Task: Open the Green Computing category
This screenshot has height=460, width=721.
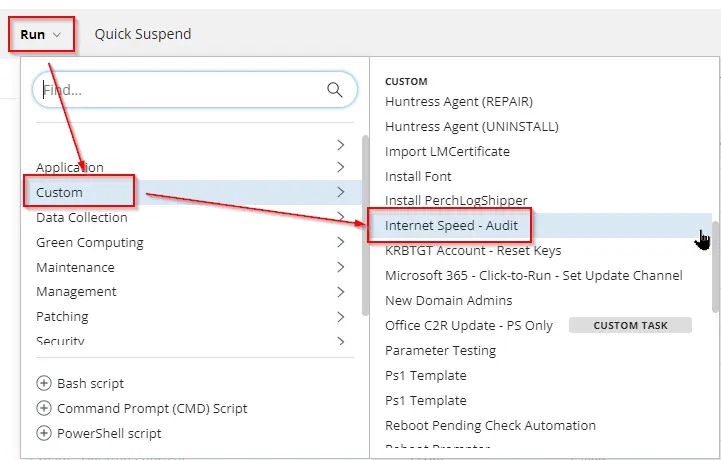Action: pos(90,242)
